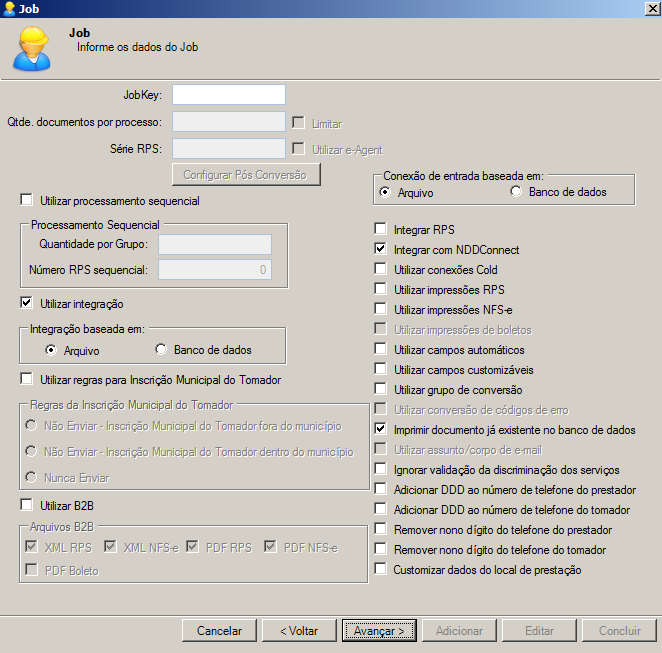Click the Job icon in title bar
The width and height of the screenshot is (662, 653).
point(9,8)
